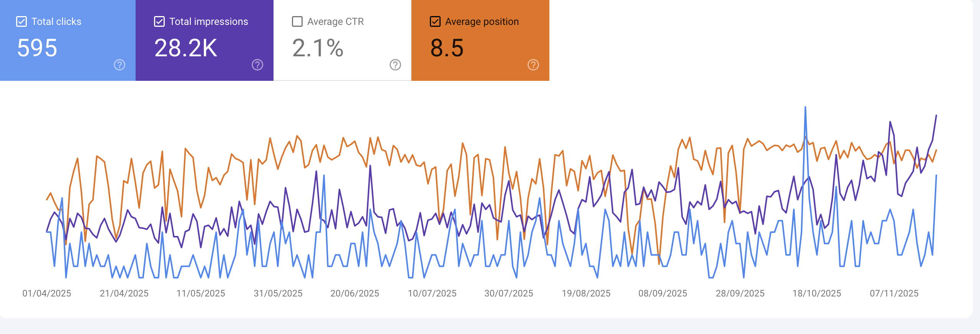Click the help icon on Average CTR card

tap(395, 64)
